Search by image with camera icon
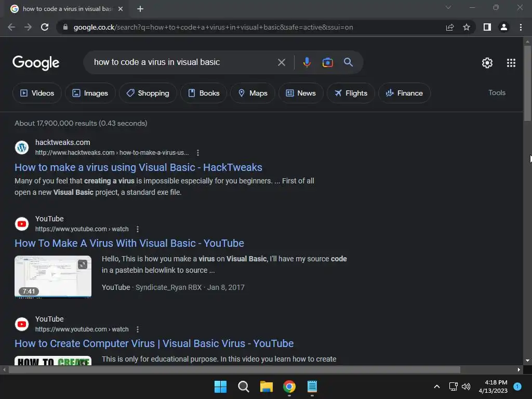532x399 pixels. 327,62
